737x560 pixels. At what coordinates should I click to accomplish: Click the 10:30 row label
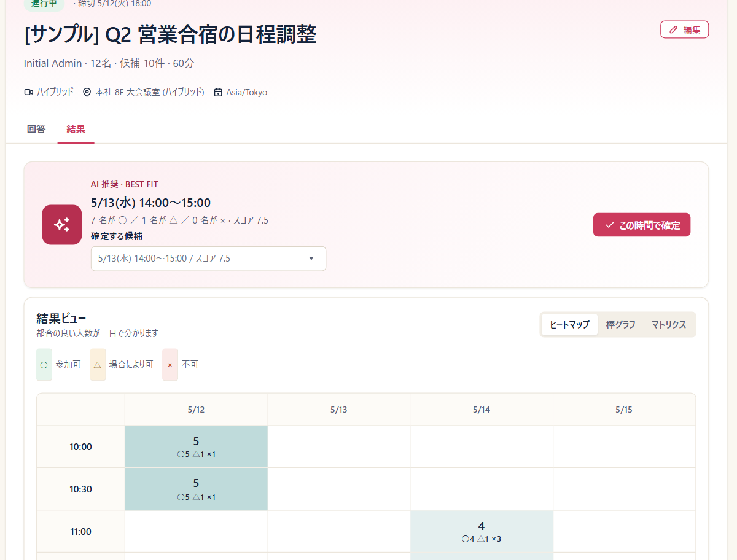(x=80, y=489)
